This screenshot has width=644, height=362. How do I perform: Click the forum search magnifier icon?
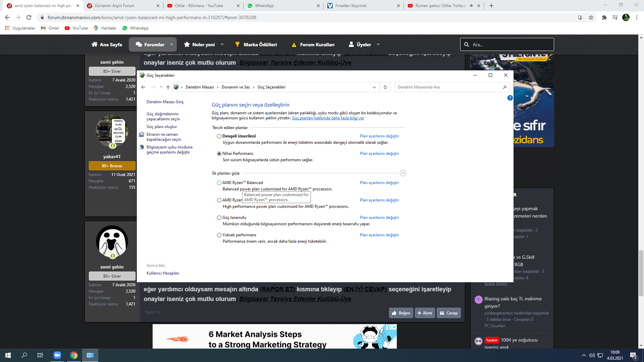pos(467,45)
